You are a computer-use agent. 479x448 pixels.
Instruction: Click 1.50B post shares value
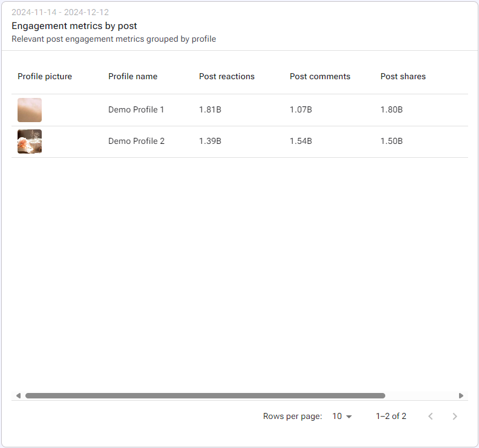coord(392,141)
